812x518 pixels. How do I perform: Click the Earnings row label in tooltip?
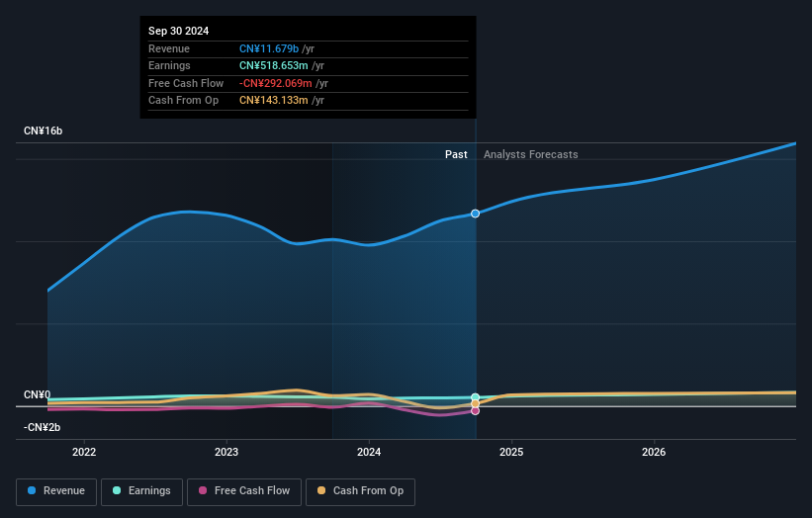[x=169, y=65]
